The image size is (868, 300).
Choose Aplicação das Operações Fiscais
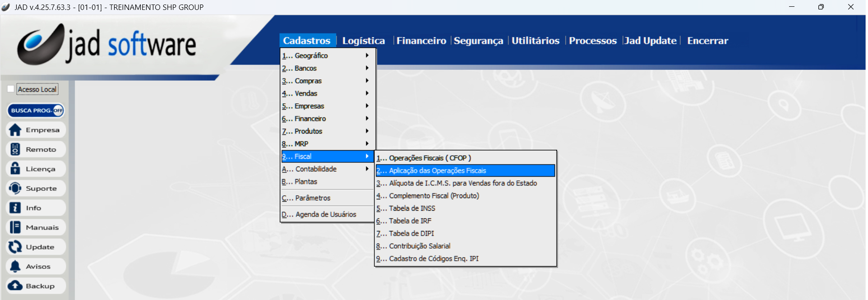pyautogui.click(x=465, y=171)
